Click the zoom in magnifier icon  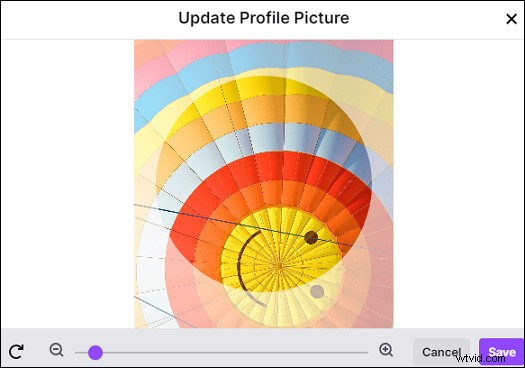(386, 350)
